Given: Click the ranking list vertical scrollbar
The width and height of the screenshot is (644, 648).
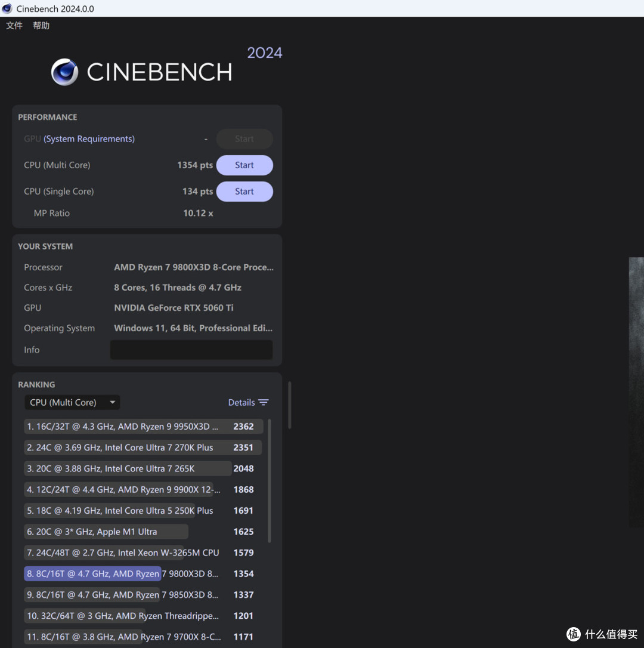Looking at the screenshot, I should point(270,480).
